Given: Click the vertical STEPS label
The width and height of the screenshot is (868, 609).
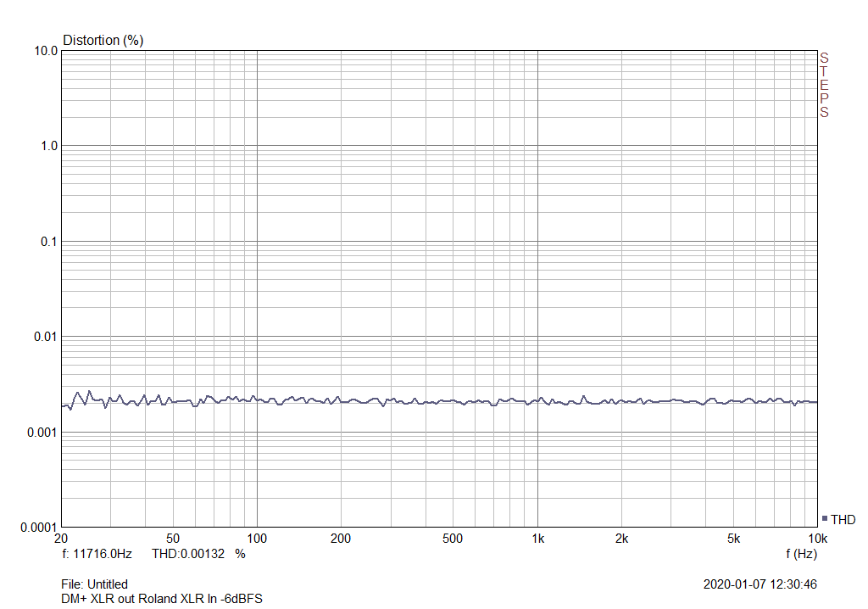Looking at the screenshot, I should click(824, 86).
